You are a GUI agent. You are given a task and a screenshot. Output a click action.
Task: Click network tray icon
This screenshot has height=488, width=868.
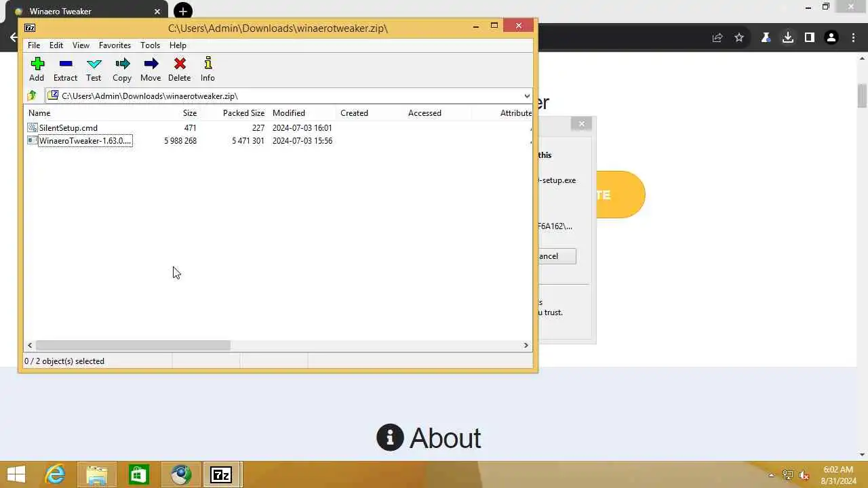788,475
